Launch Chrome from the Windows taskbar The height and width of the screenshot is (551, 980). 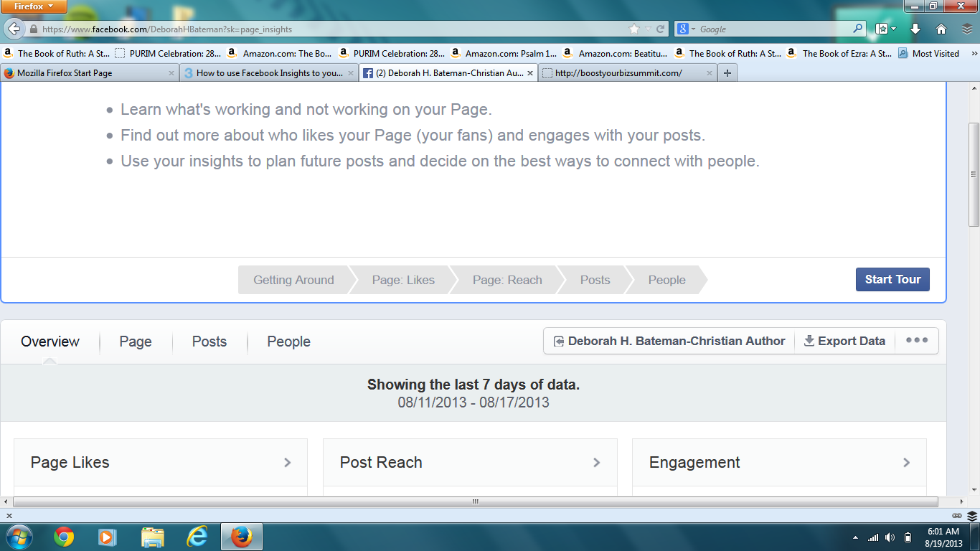coord(64,537)
